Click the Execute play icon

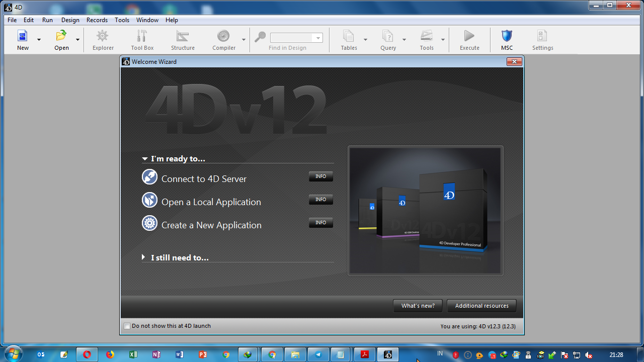(469, 36)
